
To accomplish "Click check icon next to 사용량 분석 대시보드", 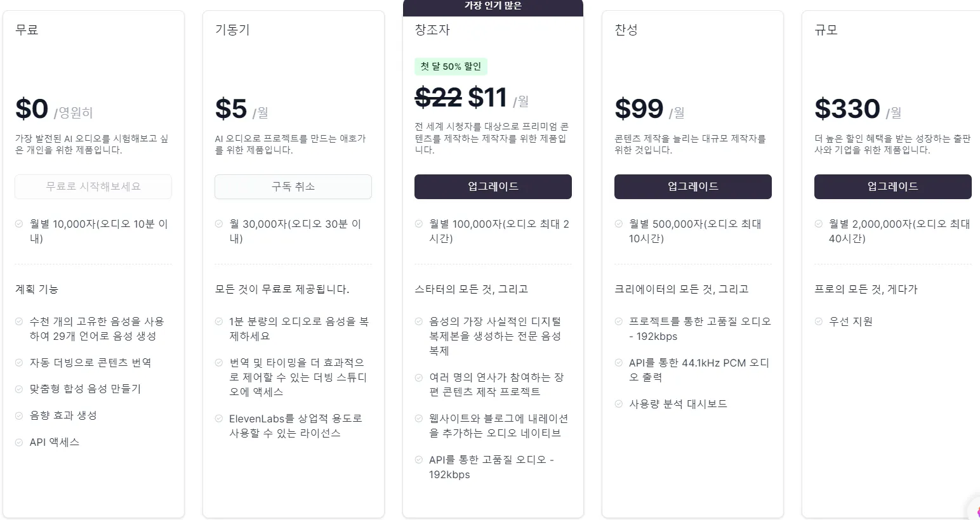I will [619, 404].
